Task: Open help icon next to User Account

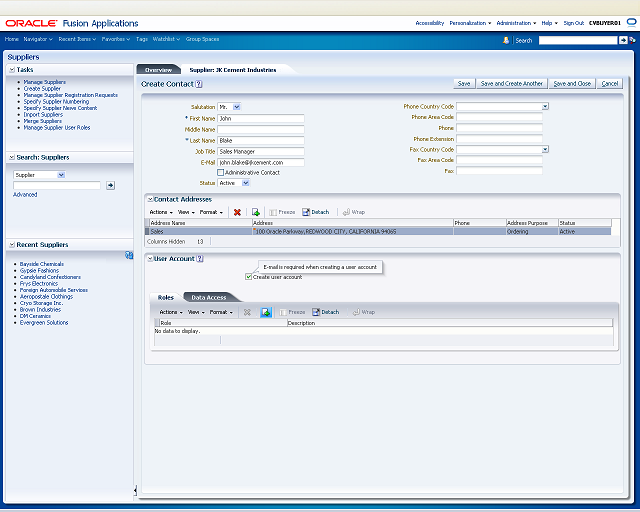Action: 200,259
